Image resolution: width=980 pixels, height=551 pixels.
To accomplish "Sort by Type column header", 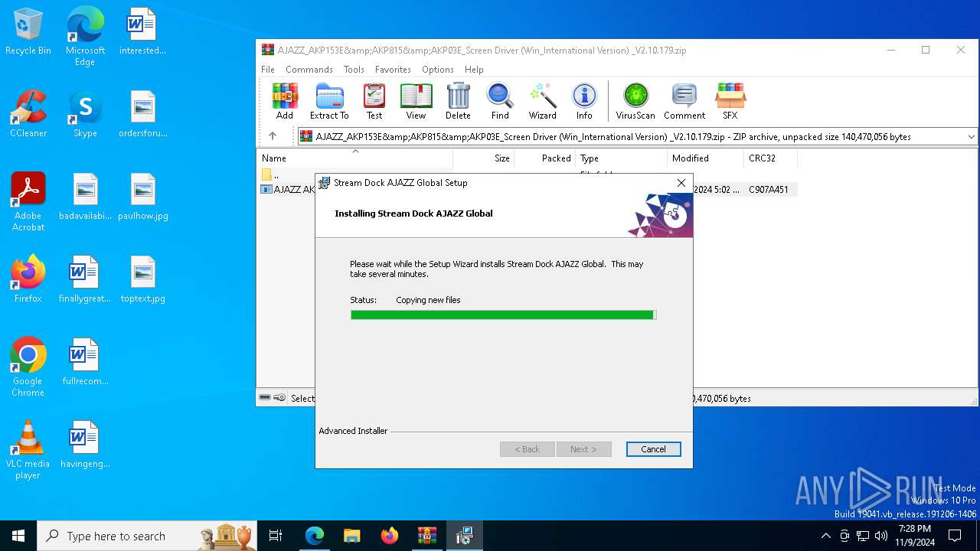I will tap(622, 158).
